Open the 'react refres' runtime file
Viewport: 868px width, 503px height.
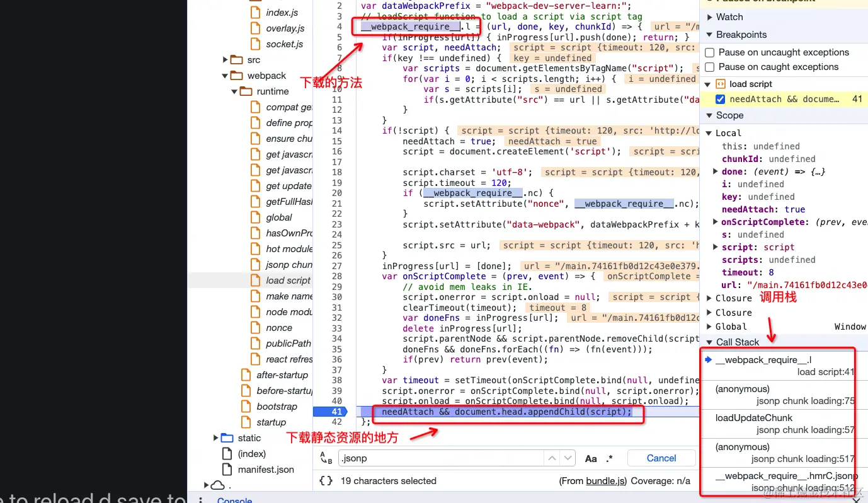point(289,359)
